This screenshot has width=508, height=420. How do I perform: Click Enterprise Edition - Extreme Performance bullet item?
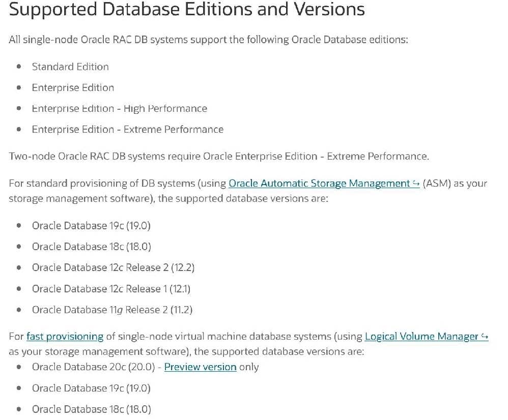(x=127, y=130)
